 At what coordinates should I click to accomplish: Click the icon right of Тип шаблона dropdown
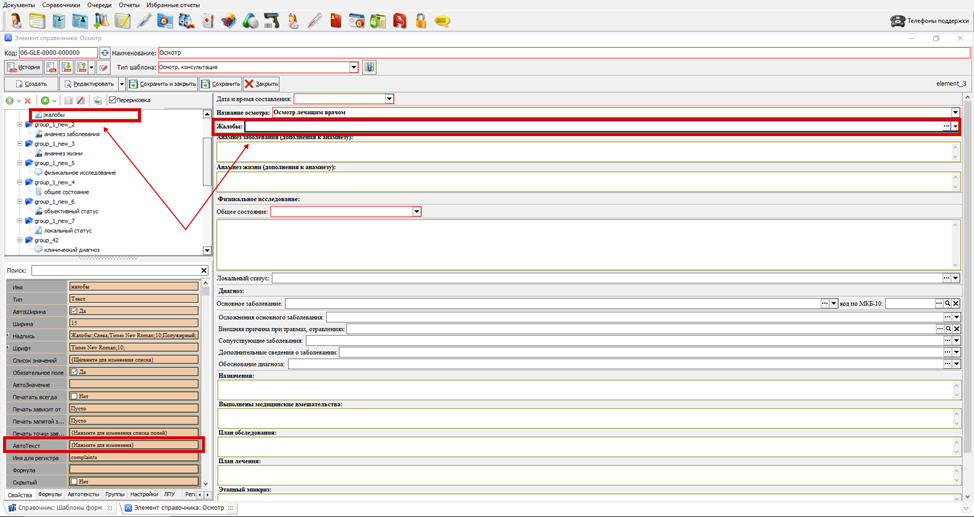369,68
